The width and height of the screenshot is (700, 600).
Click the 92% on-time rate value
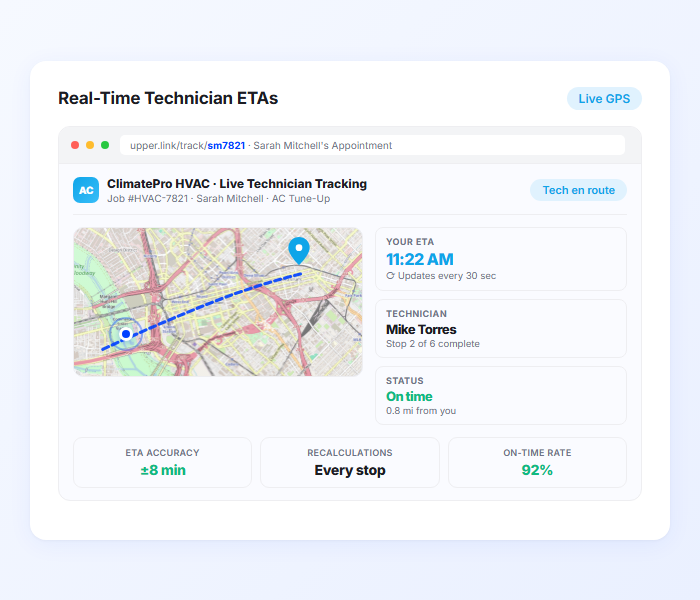coord(537,470)
